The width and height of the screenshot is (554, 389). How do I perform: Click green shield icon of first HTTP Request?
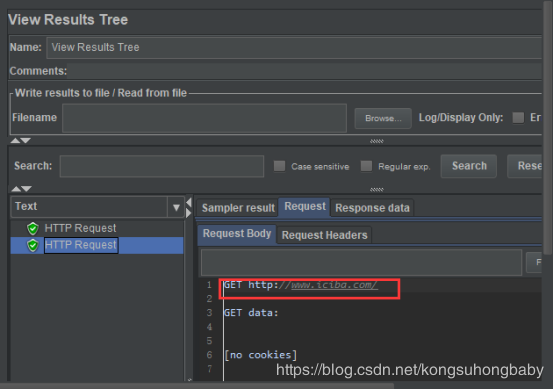33,229
